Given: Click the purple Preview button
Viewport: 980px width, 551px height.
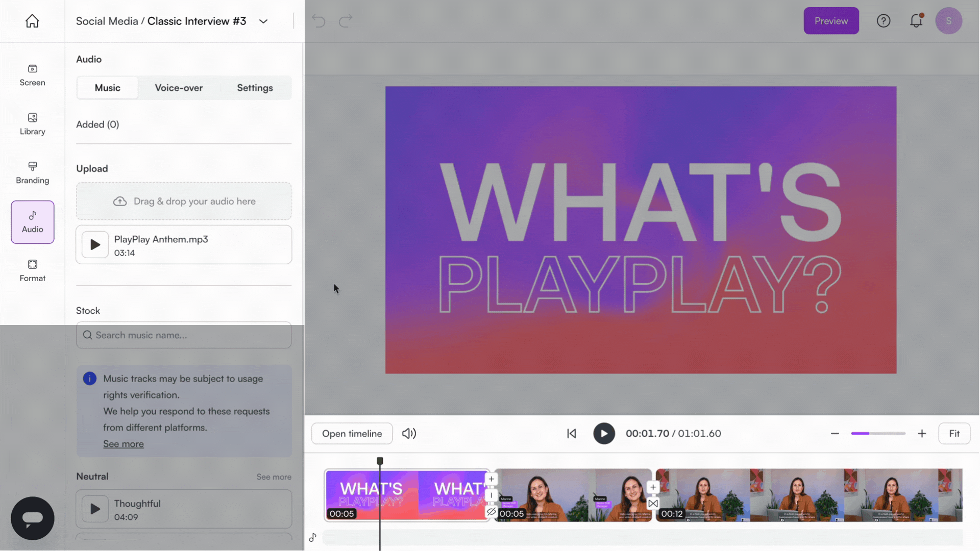Looking at the screenshot, I should [x=831, y=21].
